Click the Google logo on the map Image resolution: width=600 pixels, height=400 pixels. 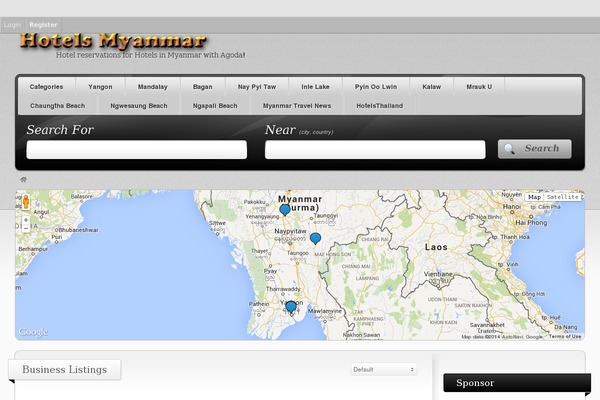pyautogui.click(x=33, y=332)
